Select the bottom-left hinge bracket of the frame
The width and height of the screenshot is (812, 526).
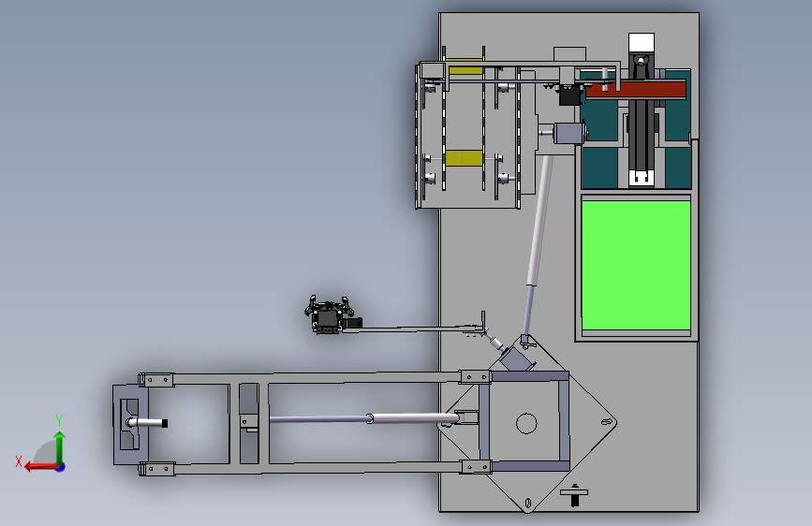(157, 469)
